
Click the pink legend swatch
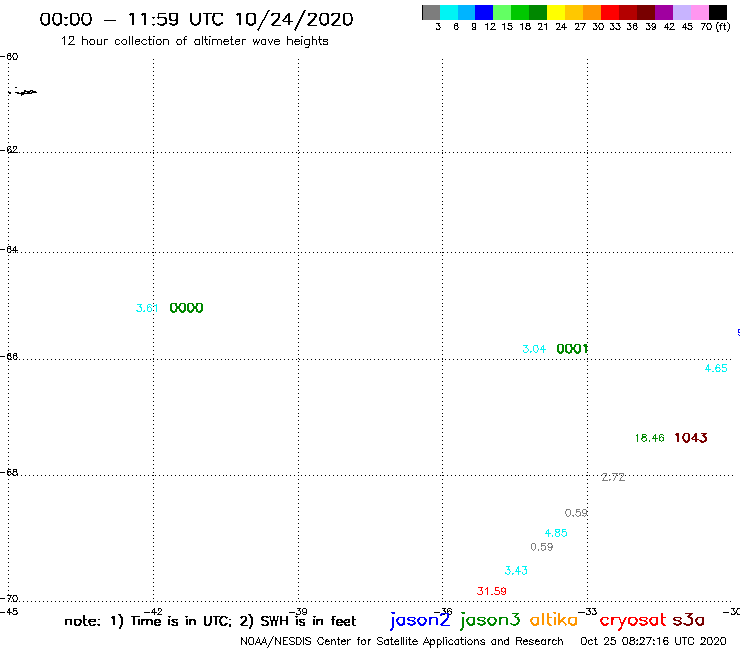click(x=699, y=12)
